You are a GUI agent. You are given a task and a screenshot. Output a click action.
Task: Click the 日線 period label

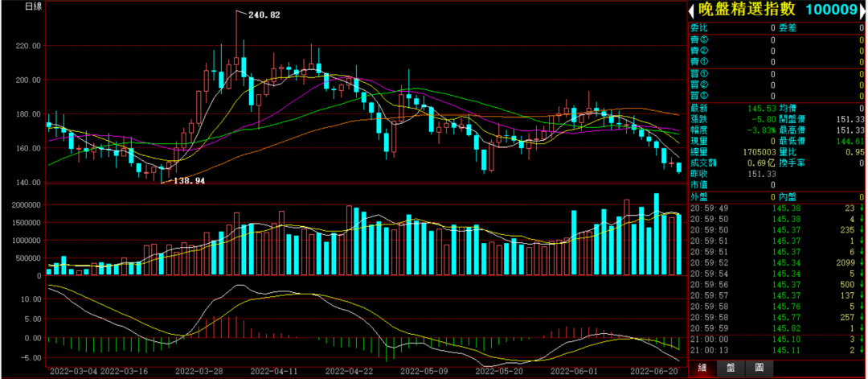click(x=34, y=6)
